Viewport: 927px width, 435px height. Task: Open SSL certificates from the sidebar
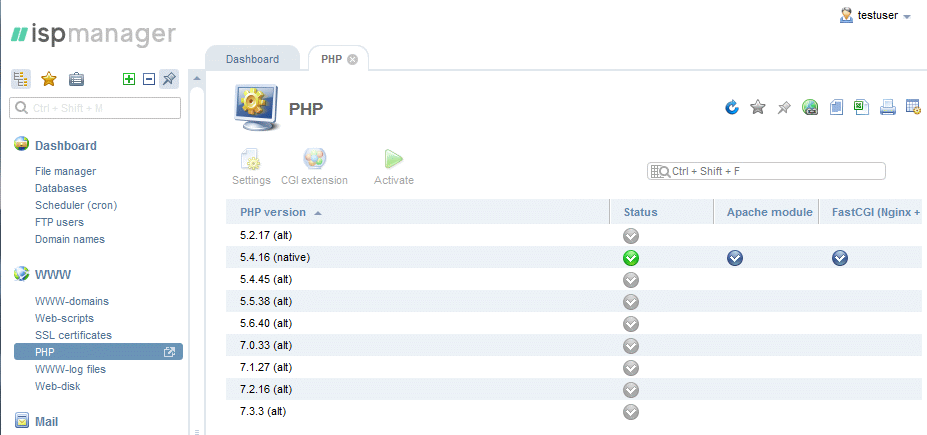pos(73,335)
